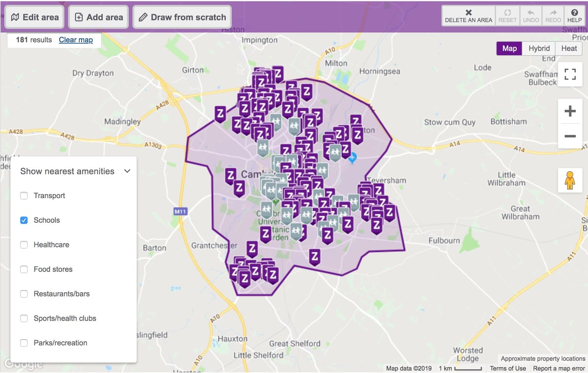
Task: Click the Delete an Area X icon
Action: coord(469,13)
